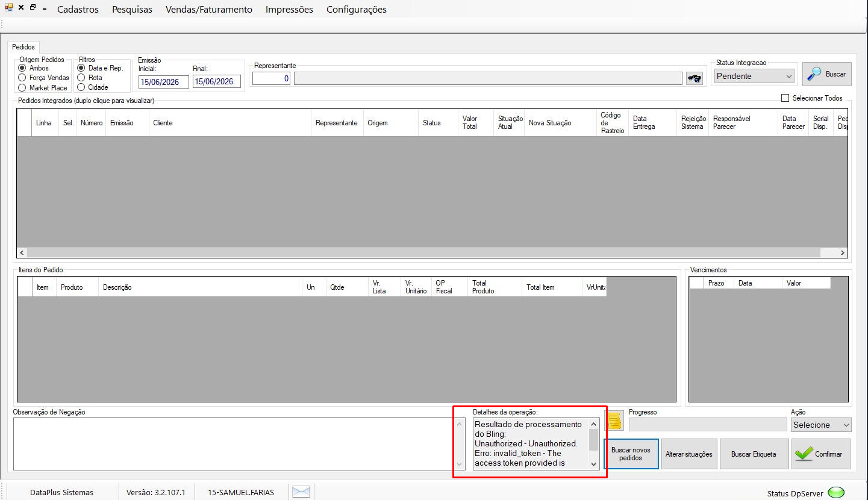Open the Pesquisas menu
This screenshot has width=868, height=500.
[132, 10]
